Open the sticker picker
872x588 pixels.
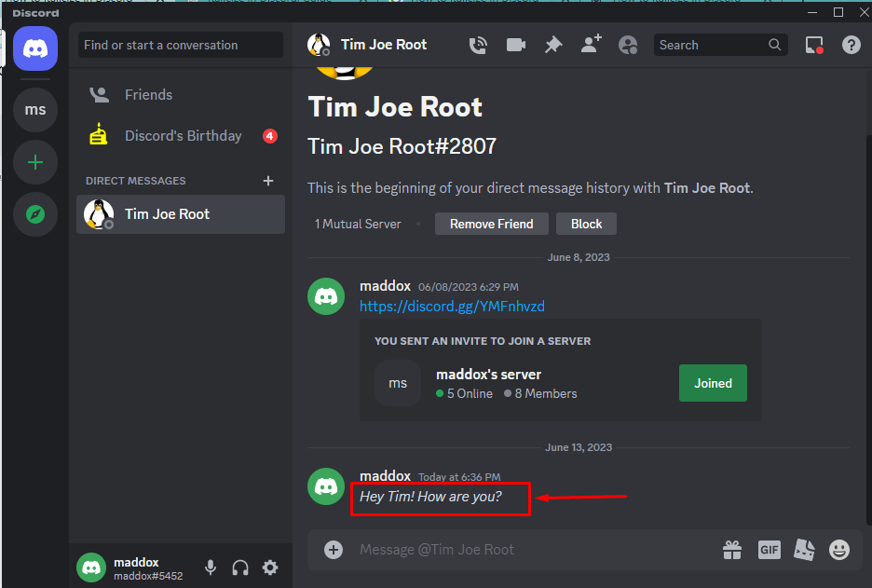804,550
